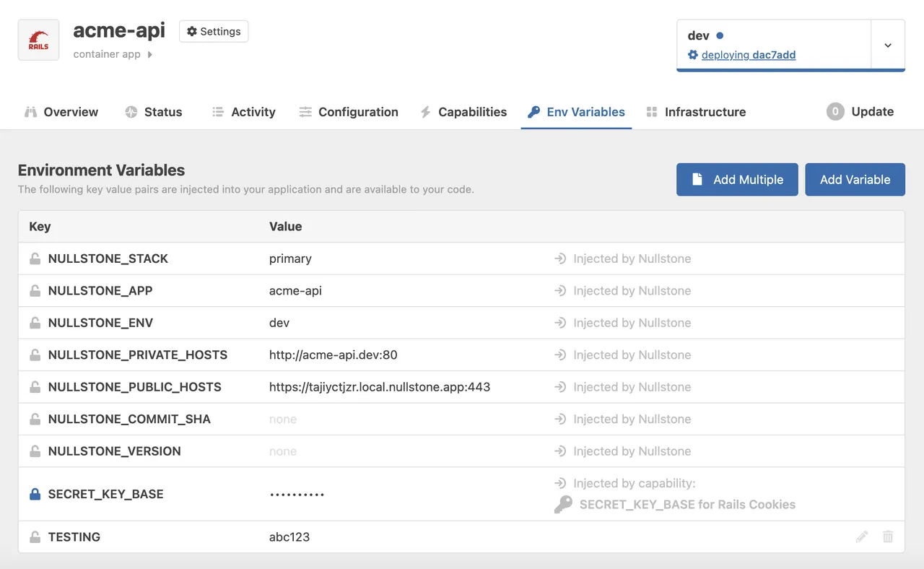Viewport: 924px width, 569px height.
Task: Switch to the Configuration tab
Action: [349, 112]
